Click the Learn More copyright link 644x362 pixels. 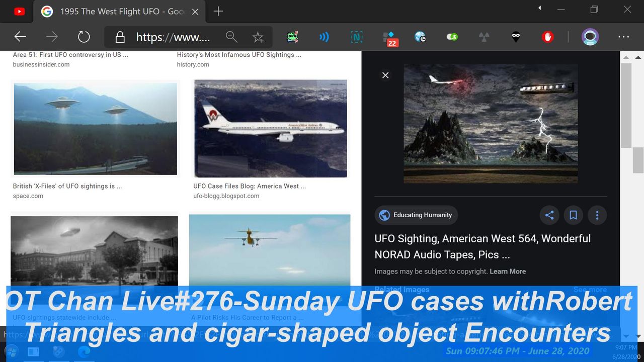coord(508,271)
